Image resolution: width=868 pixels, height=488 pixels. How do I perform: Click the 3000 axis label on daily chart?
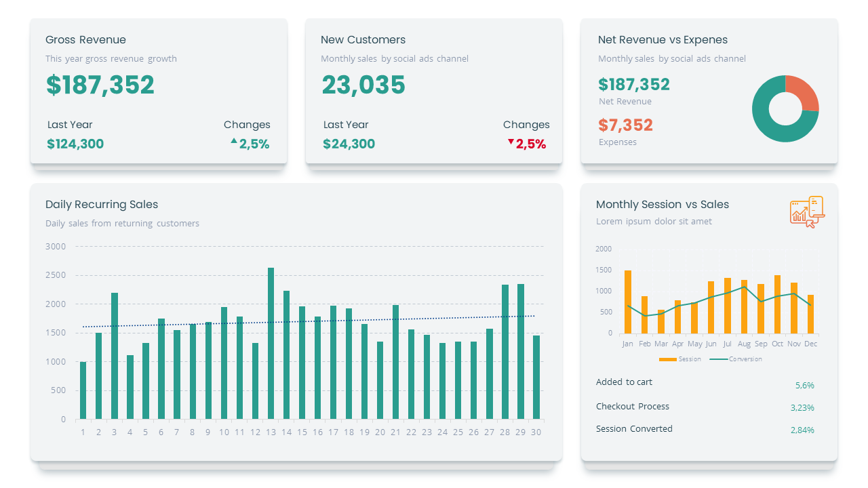pyautogui.click(x=56, y=247)
